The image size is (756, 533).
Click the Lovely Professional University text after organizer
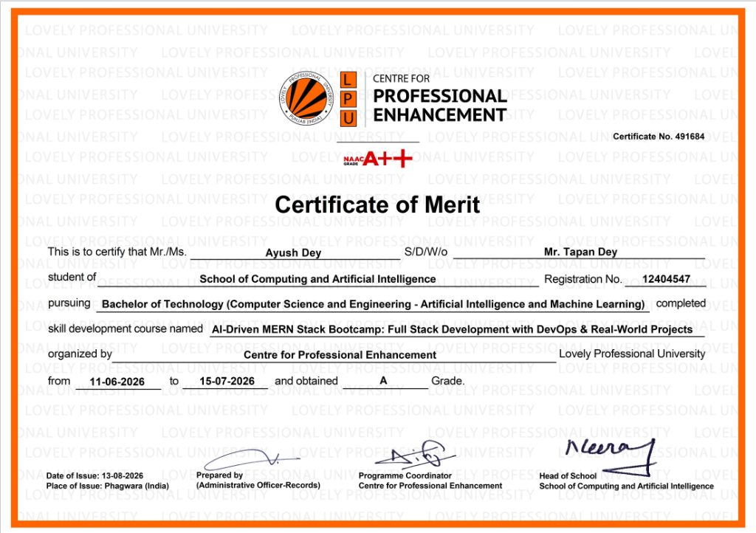(x=632, y=354)
